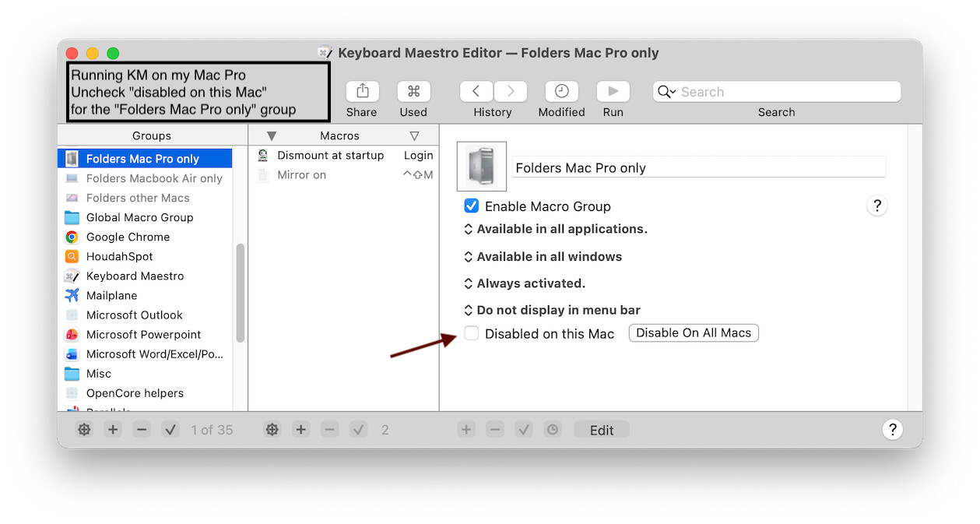Toggle Disabled on this Mac checkbox
Screen dimensions: 980x524
tap(471, 333)
